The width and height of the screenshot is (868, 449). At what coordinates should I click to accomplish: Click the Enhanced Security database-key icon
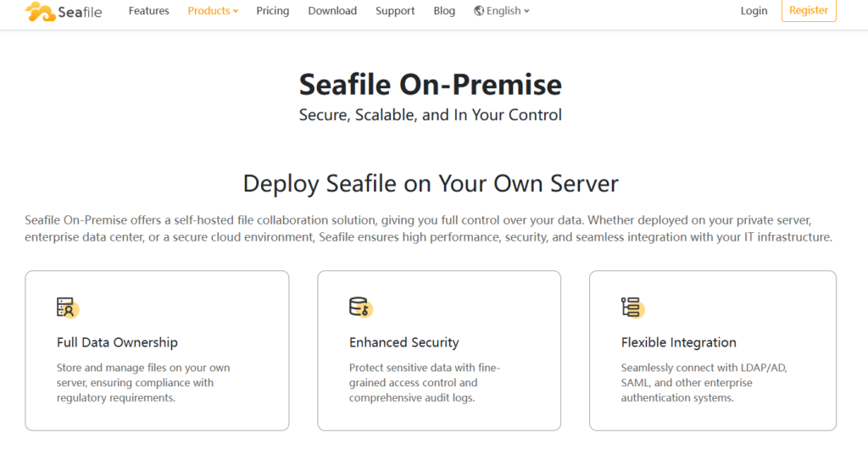point(360,308)
